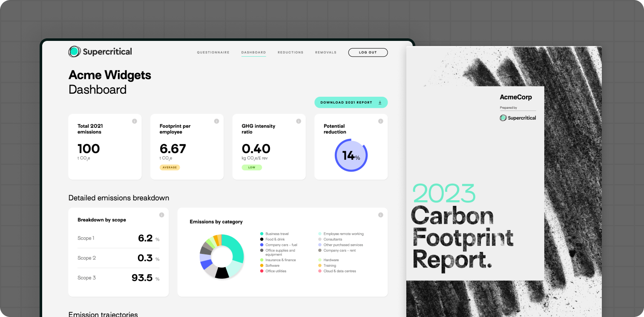The image size is (644, 317).
Task: Click the Scope 3 row label
Action: [86, 278]
